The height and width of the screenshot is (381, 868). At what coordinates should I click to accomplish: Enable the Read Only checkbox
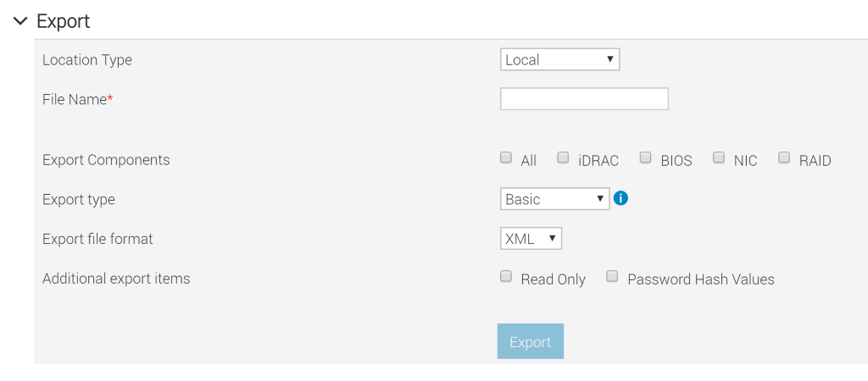tap(506, 277)
